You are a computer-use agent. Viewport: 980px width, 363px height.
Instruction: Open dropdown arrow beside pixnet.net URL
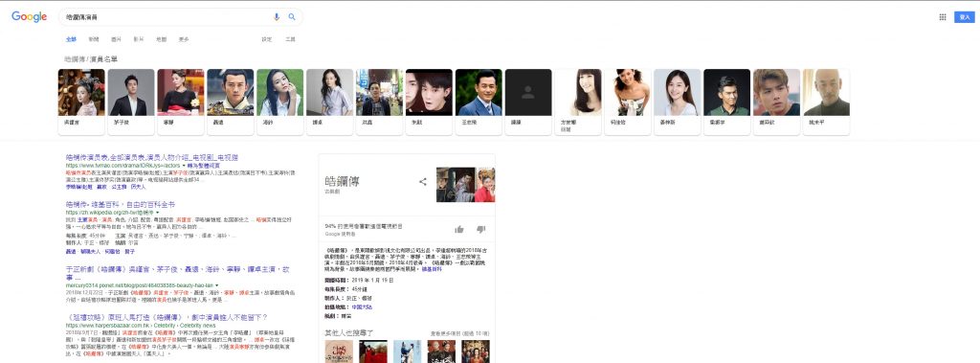[x=217, y=284]
